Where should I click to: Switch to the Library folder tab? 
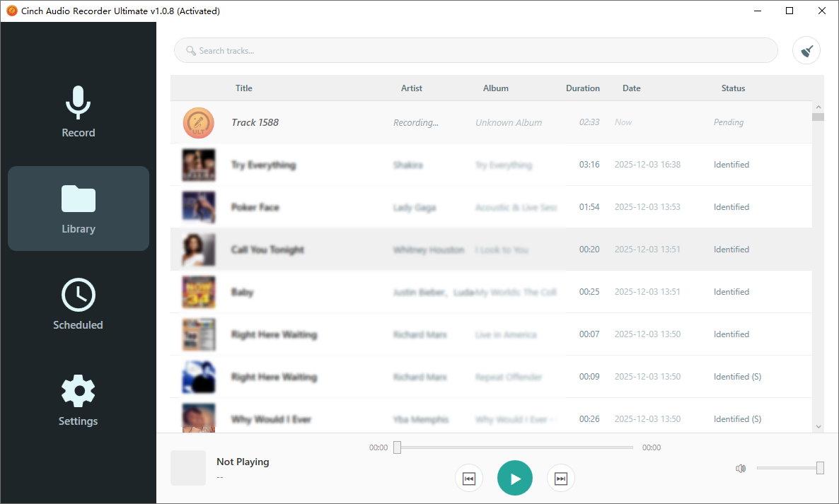(x=78, y=209)
